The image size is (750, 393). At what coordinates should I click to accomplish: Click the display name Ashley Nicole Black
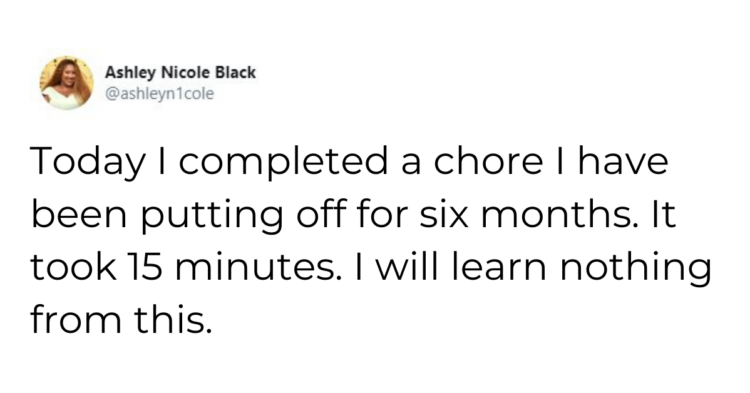(x=180, y=73)
